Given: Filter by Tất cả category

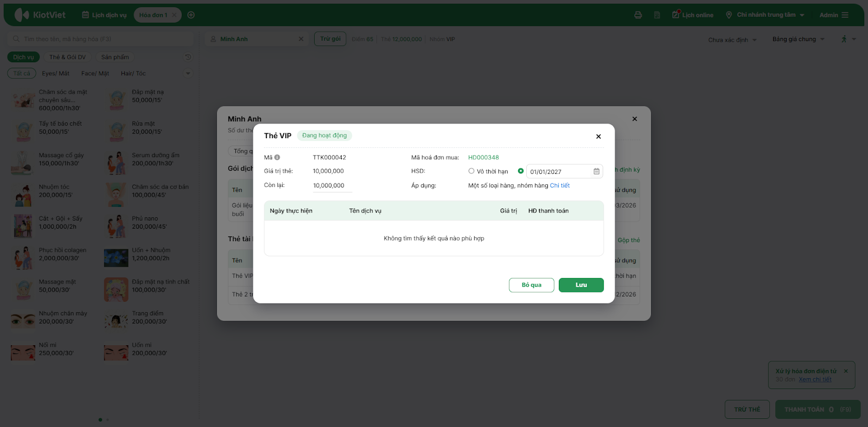Looking at the screenshot, I should (x=22, y=73).
